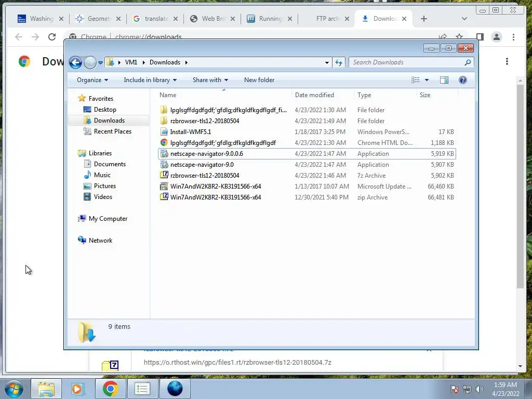Change the view layout icon
Image resolution: width=532 pixels, height=399 pixels.
pos(416,80)
